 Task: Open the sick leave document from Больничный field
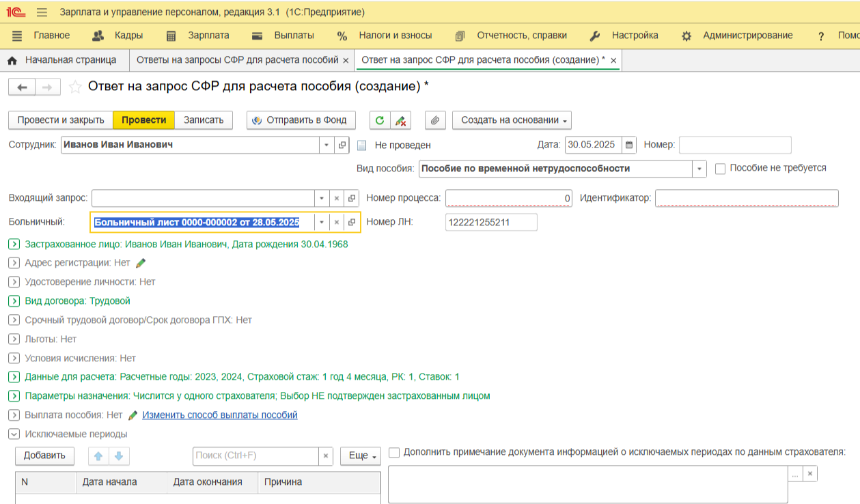pos(352,222)
